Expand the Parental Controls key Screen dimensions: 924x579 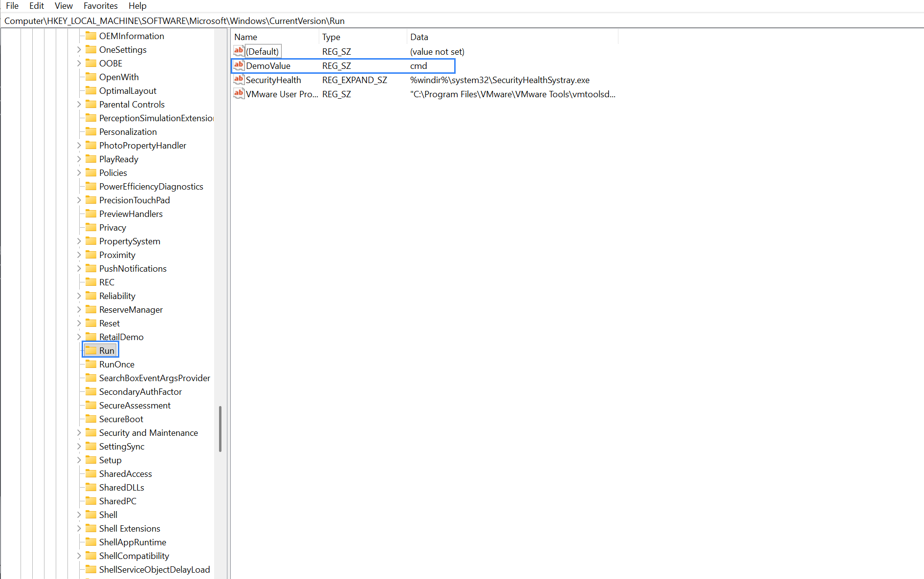[x=79, y=104]
